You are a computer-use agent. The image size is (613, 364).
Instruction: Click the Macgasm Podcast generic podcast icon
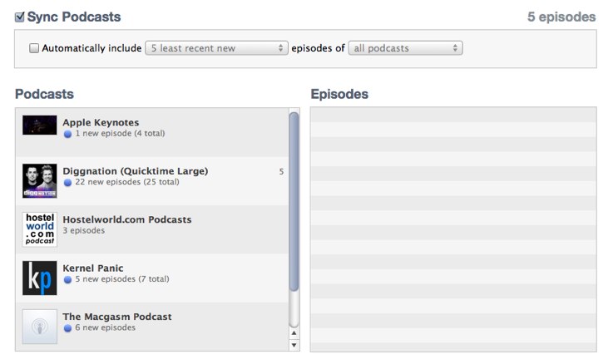39,327
